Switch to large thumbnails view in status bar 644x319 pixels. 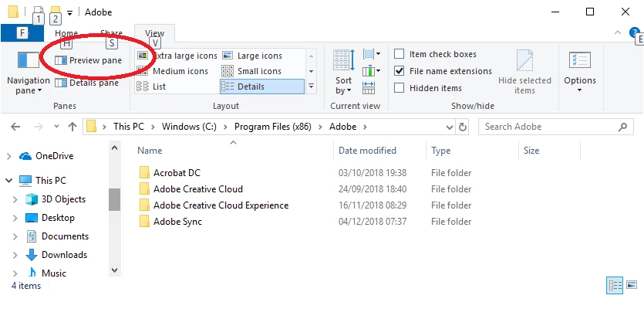(632, 285)
